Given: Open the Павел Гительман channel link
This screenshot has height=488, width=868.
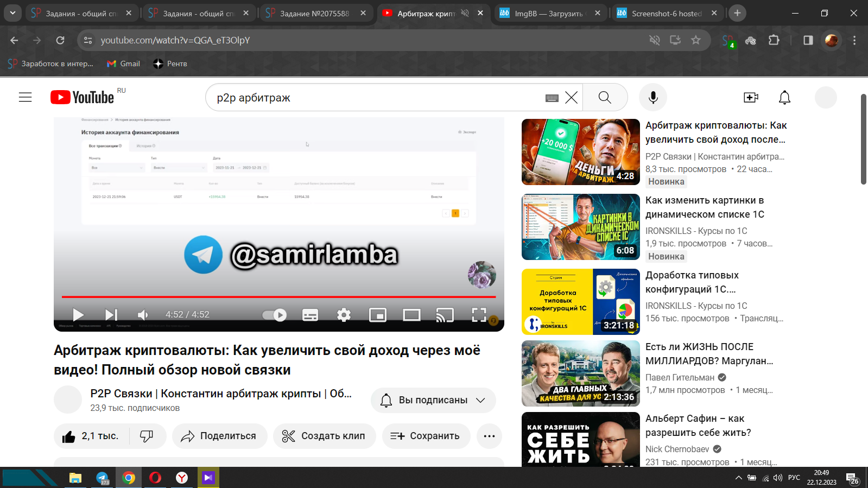Looking at the screenshot, I should (680, 377).
